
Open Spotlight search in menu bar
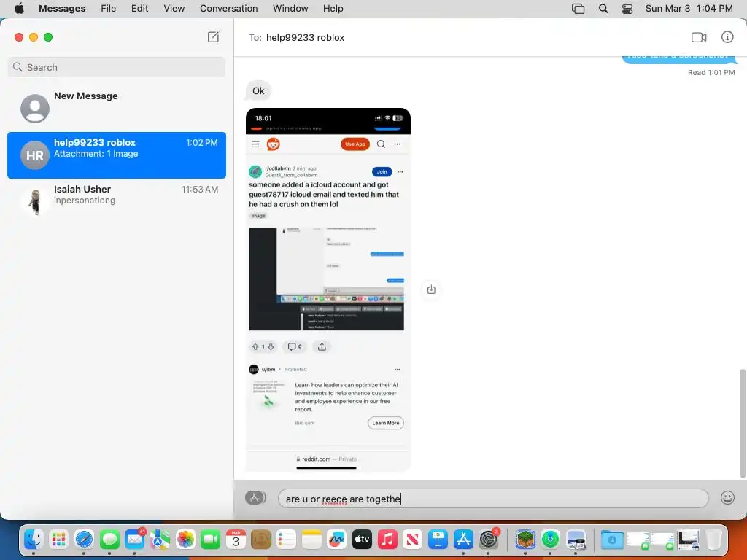[x=603, y=9]
